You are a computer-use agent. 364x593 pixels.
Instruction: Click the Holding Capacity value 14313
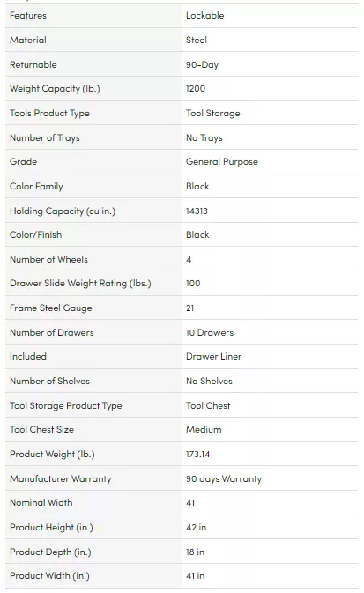197,211
